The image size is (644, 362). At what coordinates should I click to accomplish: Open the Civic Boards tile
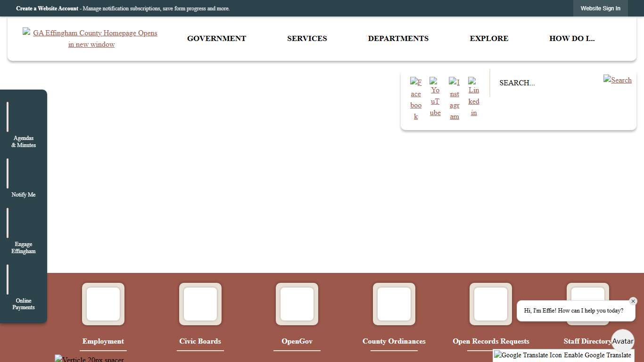[x=200, y=304]
